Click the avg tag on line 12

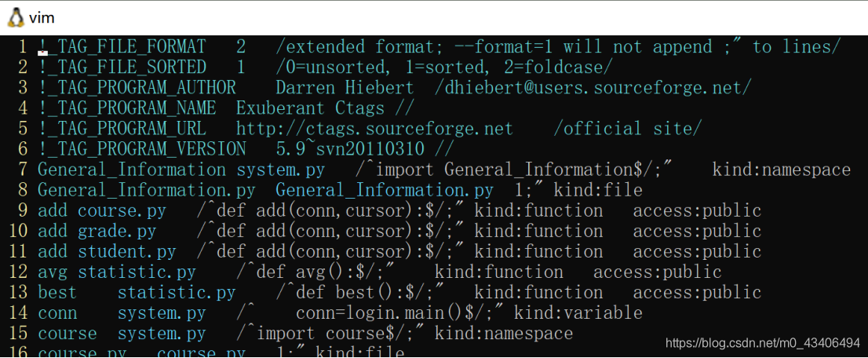53,272
